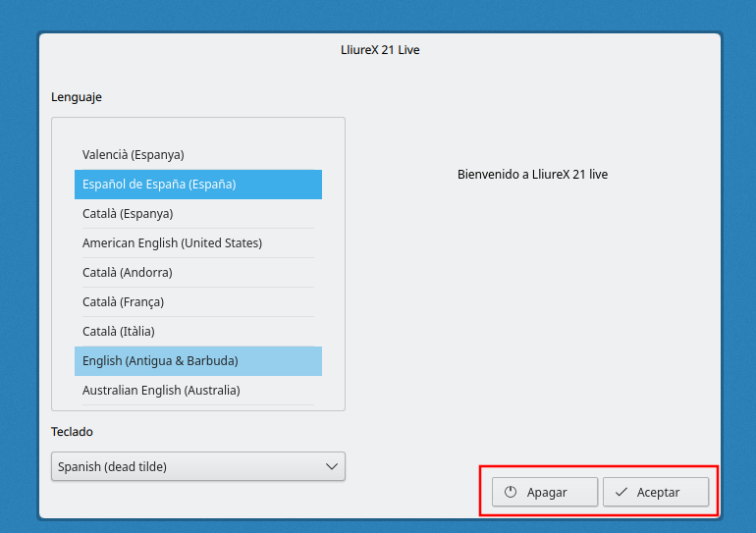Viewport: 756px width, 533px height.
Task: Select Australian English (Australia)
Action: 161,390
